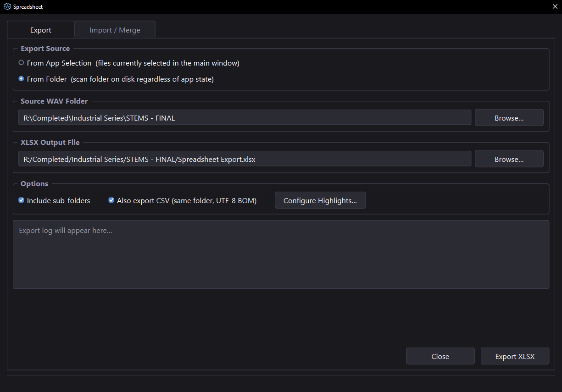
Task: Open the Import / Merge tab
Action: [x=115, y=30]
